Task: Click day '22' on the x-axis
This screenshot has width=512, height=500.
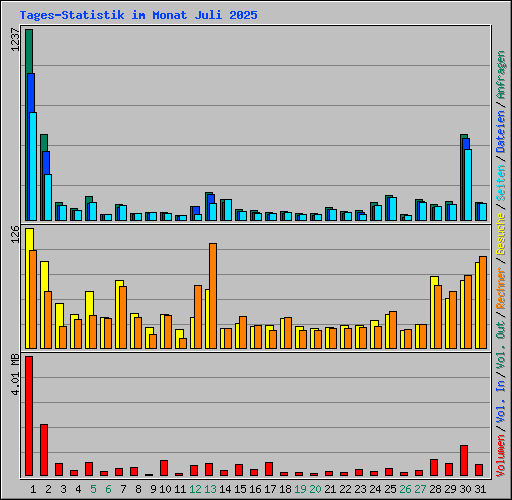Action: [x=345, y=489]
